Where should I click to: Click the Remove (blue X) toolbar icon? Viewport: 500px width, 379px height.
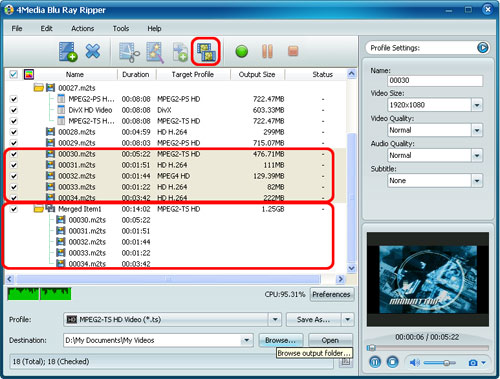(x=93, y=51)
